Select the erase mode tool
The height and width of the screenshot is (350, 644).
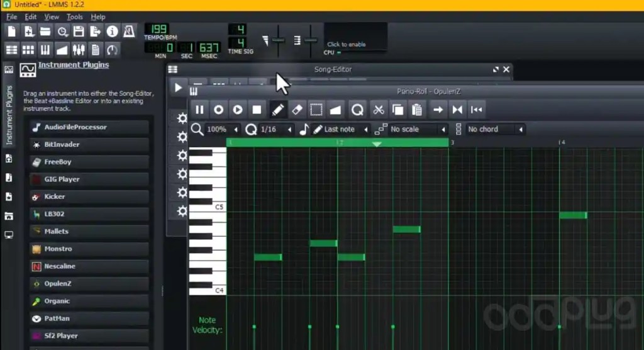click(x=297, y=110)
